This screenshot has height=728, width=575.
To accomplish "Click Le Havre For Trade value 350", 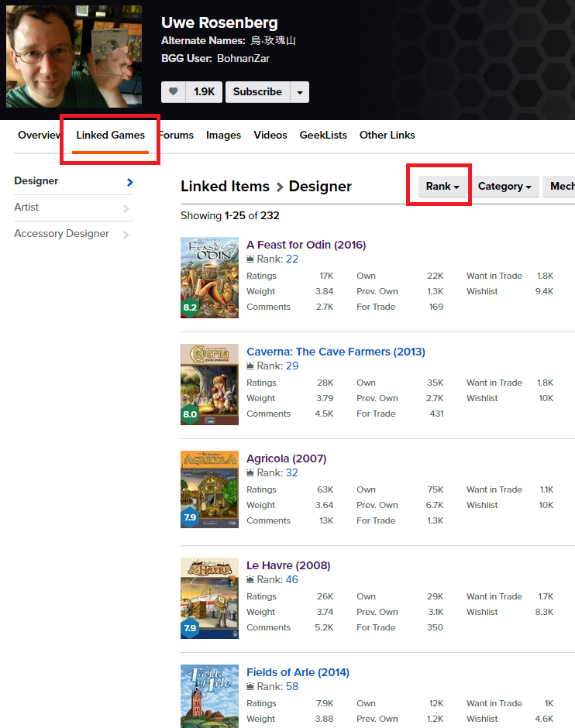I will [435, 627].
